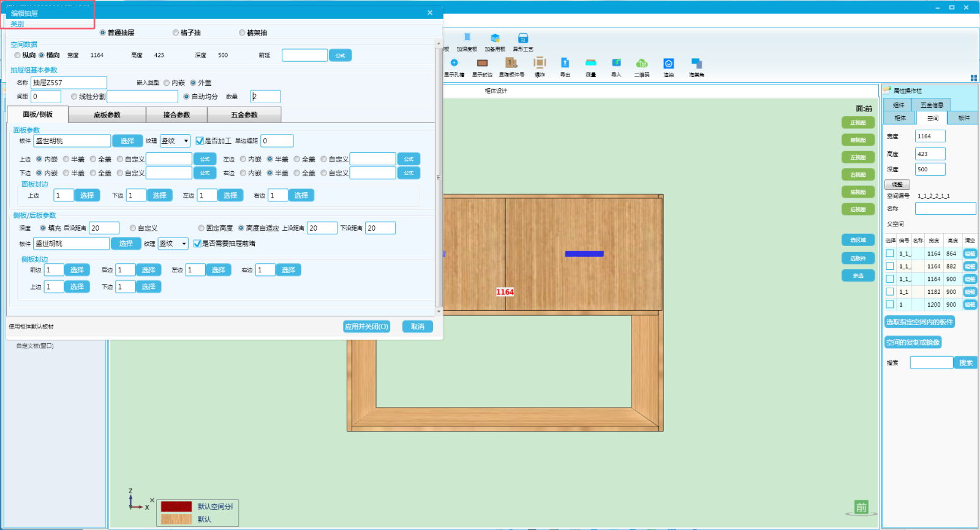This screenshot has height=530, width=980.
Task: Open the 侧板 纹理 dropdown
Action: (173, 244)
